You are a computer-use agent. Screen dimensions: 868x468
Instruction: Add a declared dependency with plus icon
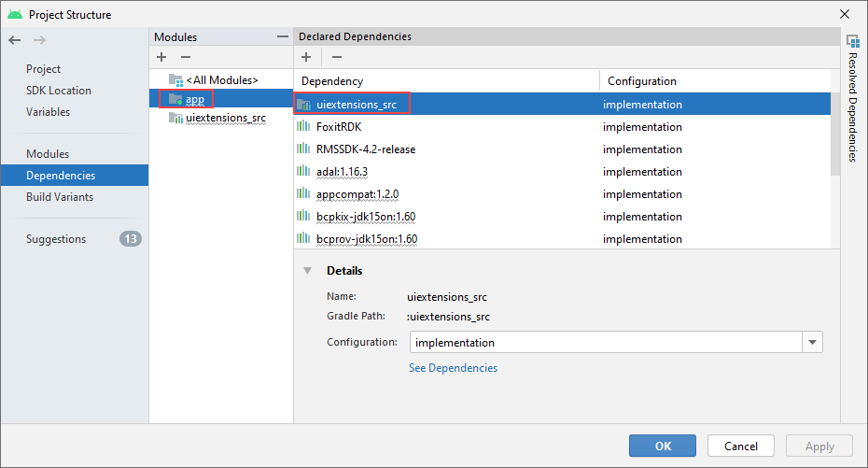(x=306, y=57)
